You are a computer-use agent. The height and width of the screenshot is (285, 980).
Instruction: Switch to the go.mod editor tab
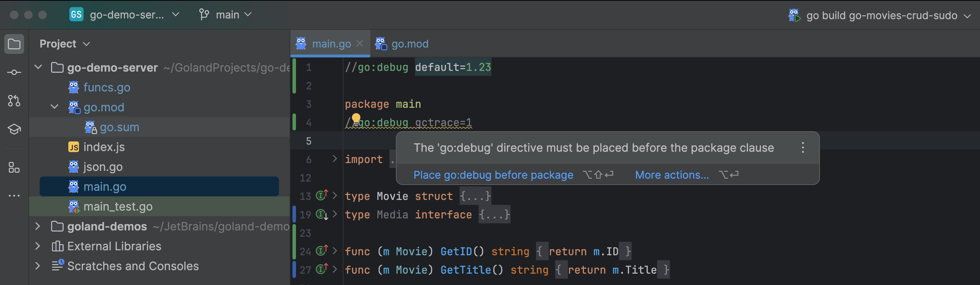click(x=409, y=44)
